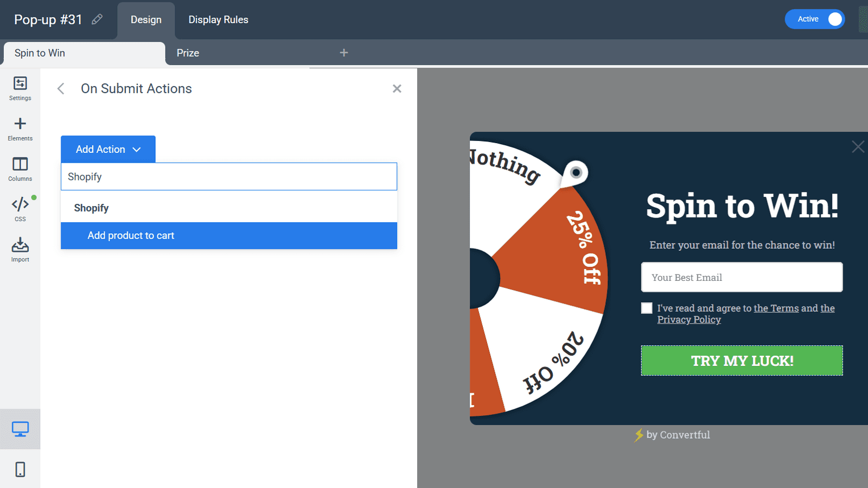Open the Columns panel

[x=20, y=169]
